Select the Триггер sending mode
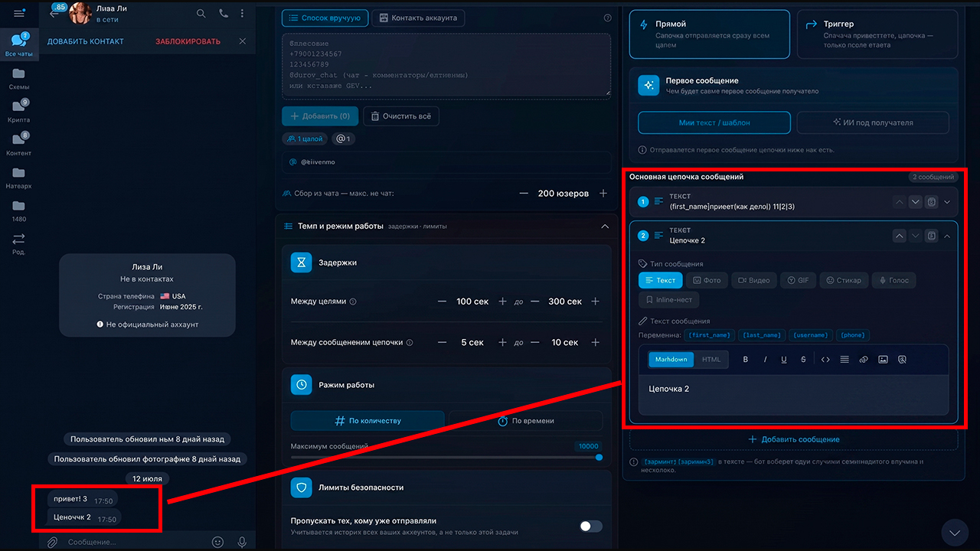Viewport: 980px width, 551px height. pos(877,34)
